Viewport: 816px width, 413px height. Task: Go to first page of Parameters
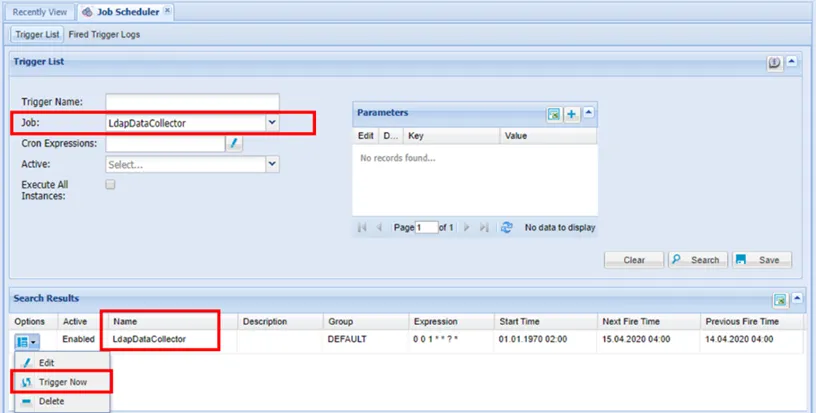(362, 227)
